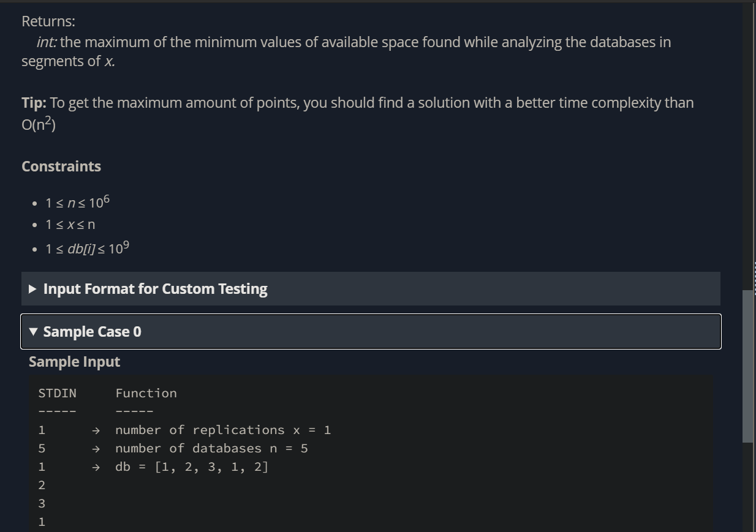Viewport: 756px width, 532px height.
Task: Click the 'number of databases n = 5' line
Action: [211, 449]
